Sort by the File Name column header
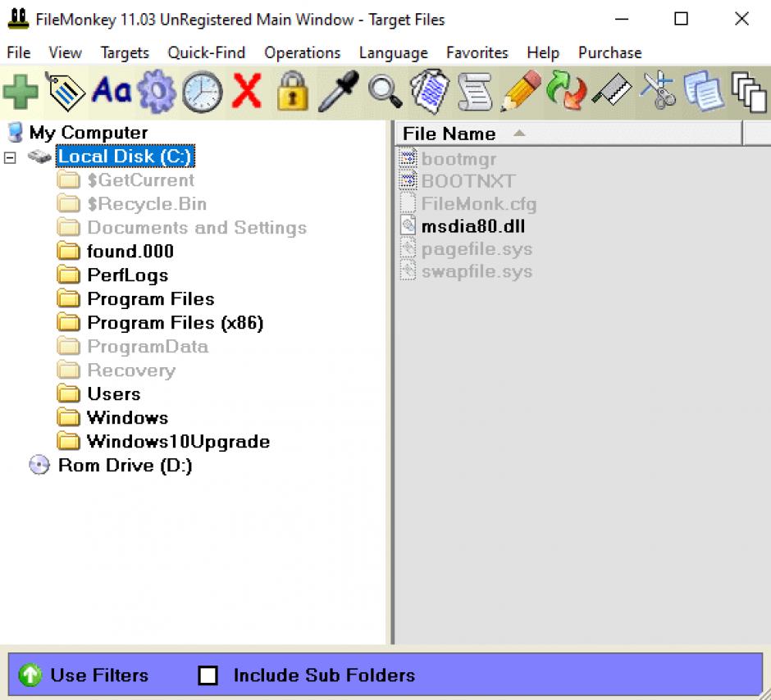The height and width of the screenshot is (700, 771). point(568,134)
